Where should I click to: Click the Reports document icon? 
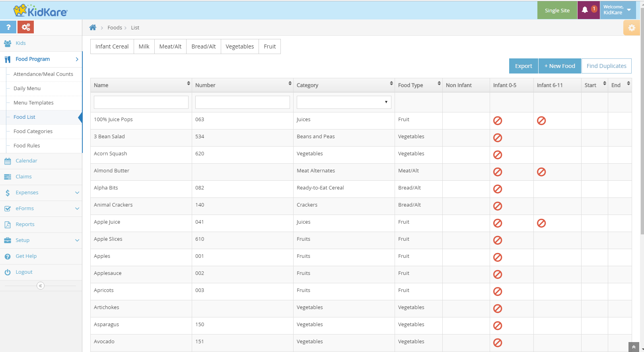click(8, 224)
